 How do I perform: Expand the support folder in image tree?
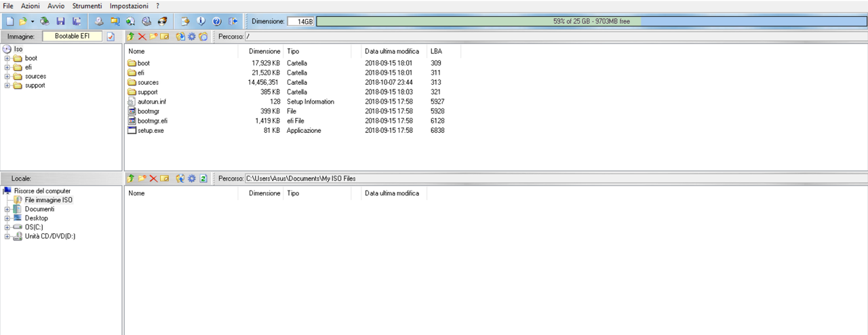7,85
